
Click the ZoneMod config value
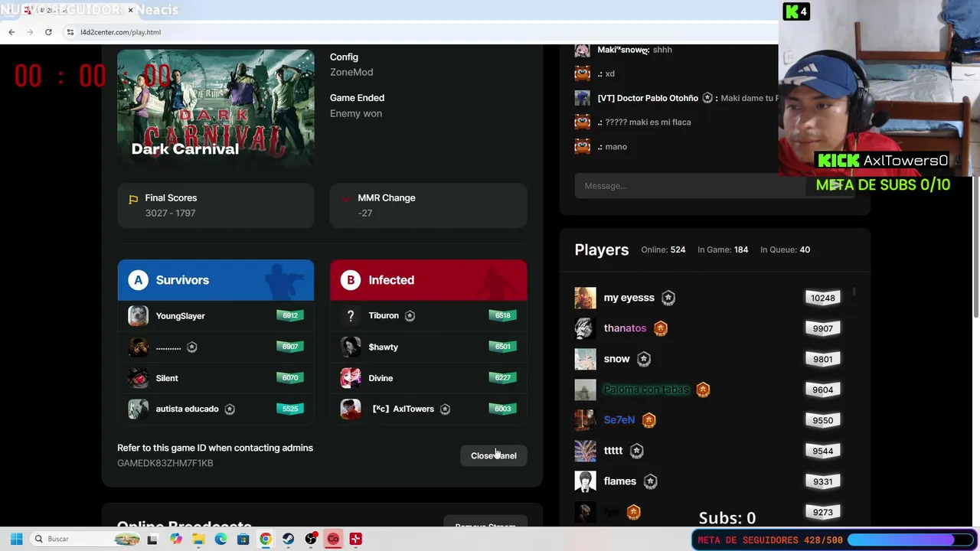tap(351, 72)
